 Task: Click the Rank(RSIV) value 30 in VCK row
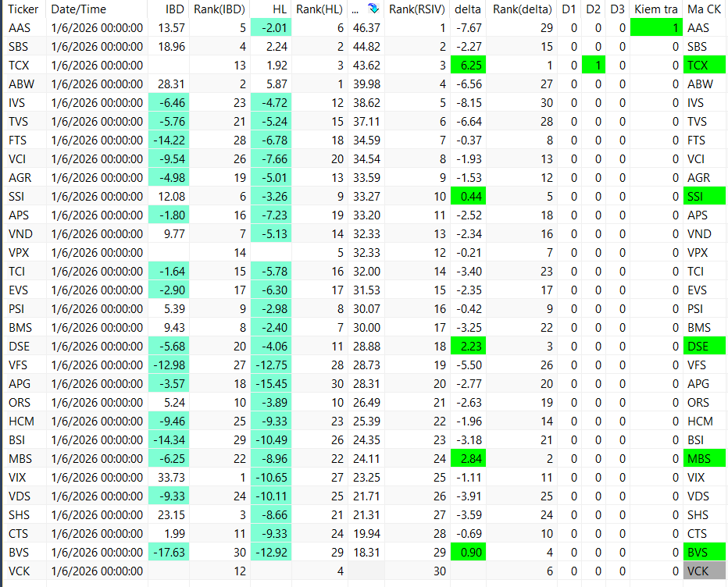[x=439, y=571]
